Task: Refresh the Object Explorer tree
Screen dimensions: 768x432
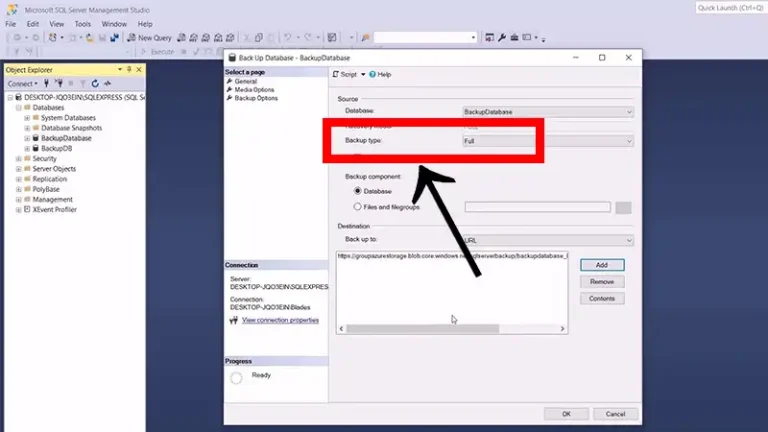Action: click(x=95, y=83)
